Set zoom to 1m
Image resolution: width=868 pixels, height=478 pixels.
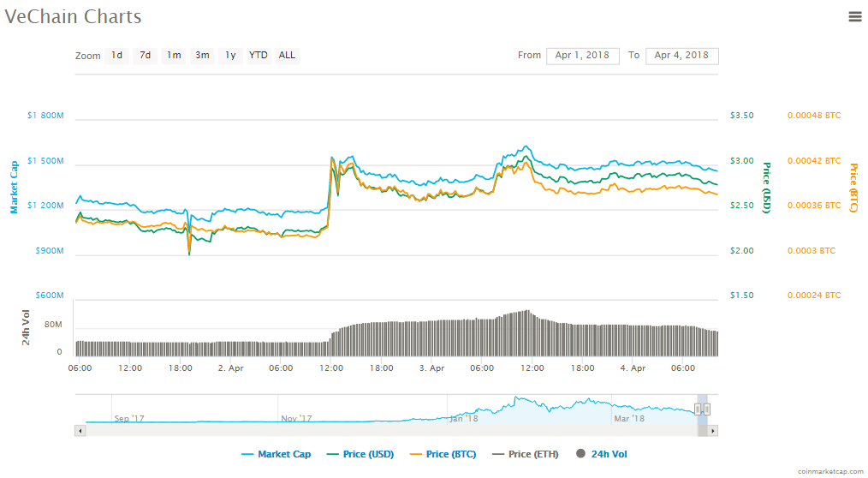(174, 56)
